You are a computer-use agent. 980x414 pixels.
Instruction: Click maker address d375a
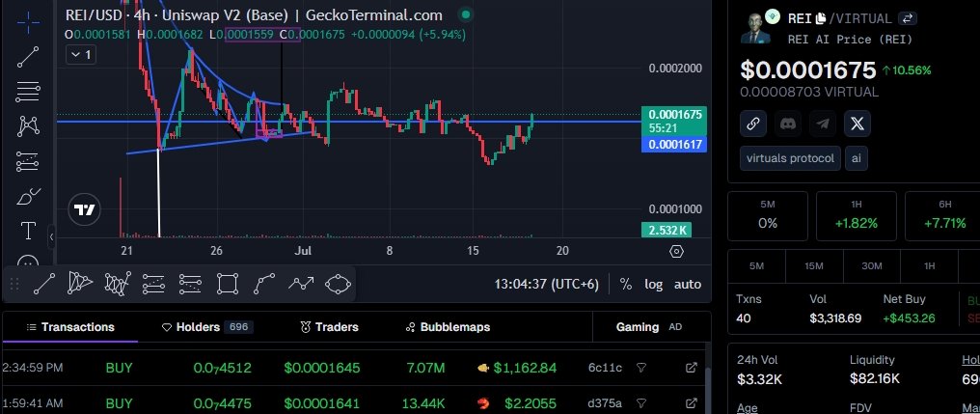(605, 403)
